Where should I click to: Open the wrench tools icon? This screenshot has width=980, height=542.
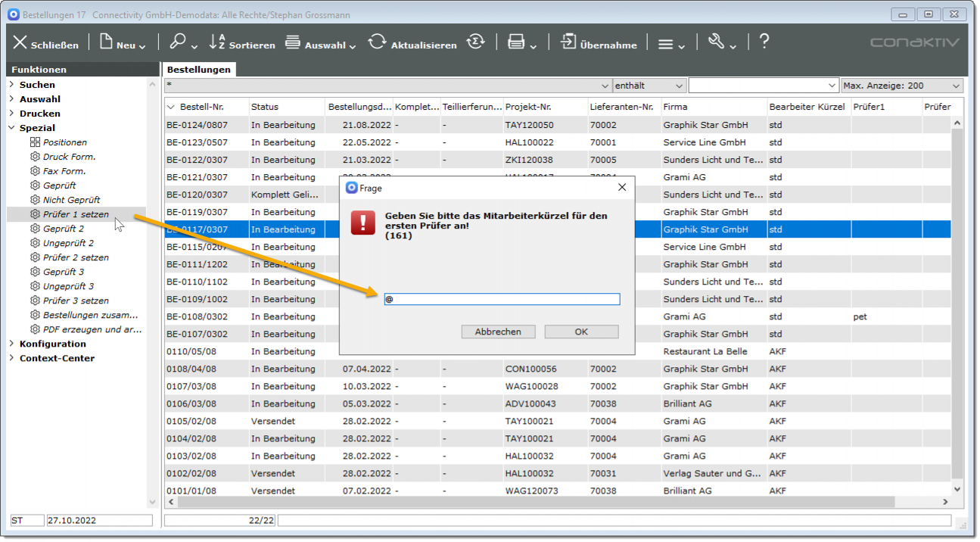coord(716,42)
